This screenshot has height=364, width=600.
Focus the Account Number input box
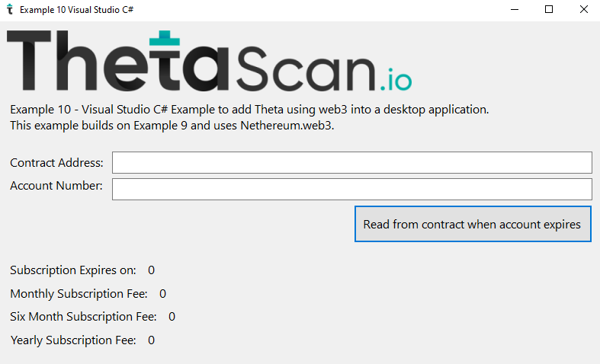[x=351, y=189]
